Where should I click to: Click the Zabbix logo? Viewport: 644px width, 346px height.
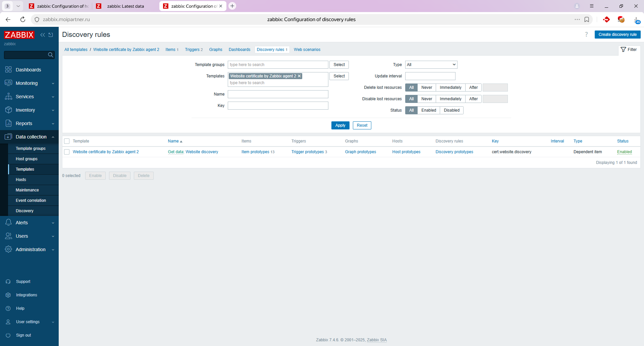(x=19, y=35)
